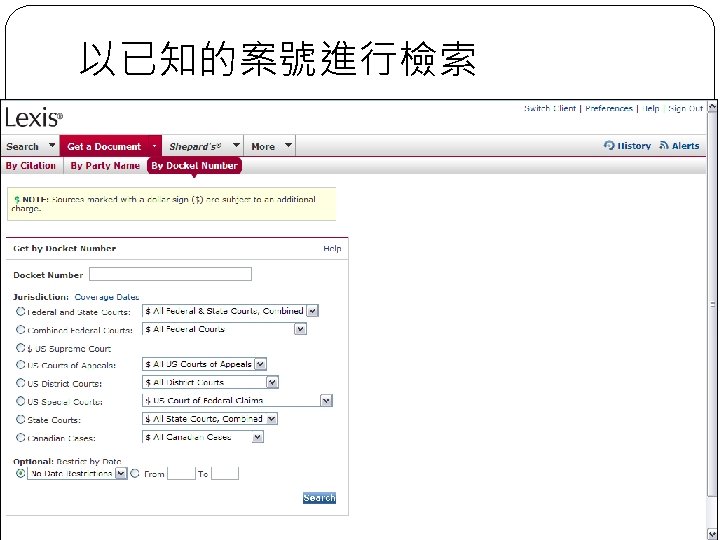Screen dimensions: 720x540
Task: Open the All US Courts of Appeals dropdown
Action: click(x=204, y=364)
